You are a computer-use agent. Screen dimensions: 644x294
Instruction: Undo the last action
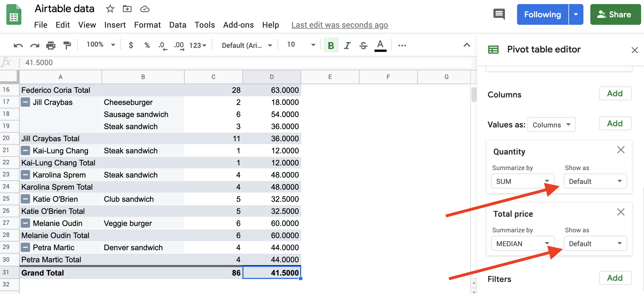(18, 45)
